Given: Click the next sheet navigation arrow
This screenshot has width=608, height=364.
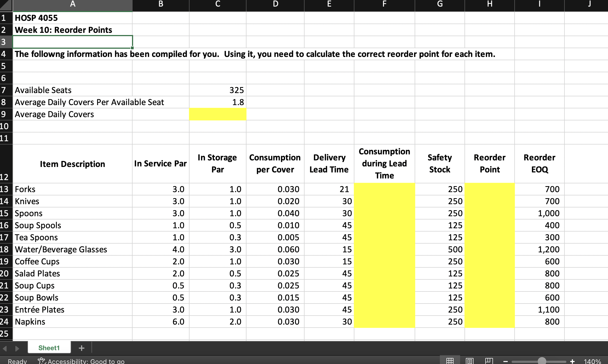Looking at the screenshot, I should pyautogui.click(x=17, y=348).
